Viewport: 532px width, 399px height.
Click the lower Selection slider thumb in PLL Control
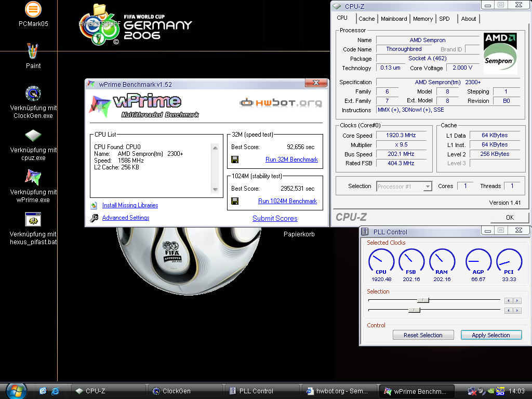(x=414, y=310)
